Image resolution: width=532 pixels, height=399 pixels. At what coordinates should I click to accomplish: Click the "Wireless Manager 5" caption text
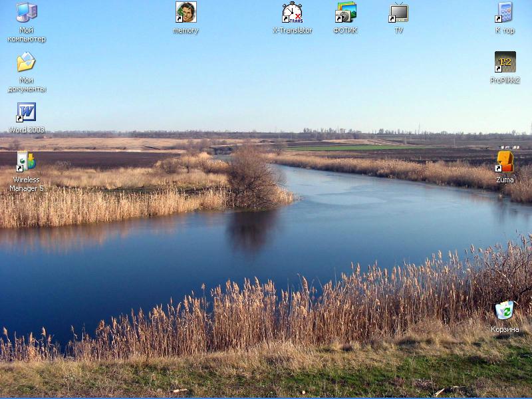click(x=27, y=184)
